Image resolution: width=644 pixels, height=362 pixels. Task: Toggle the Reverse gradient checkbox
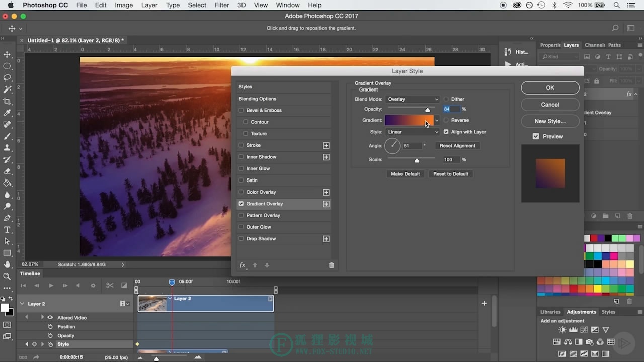point(446,120)
